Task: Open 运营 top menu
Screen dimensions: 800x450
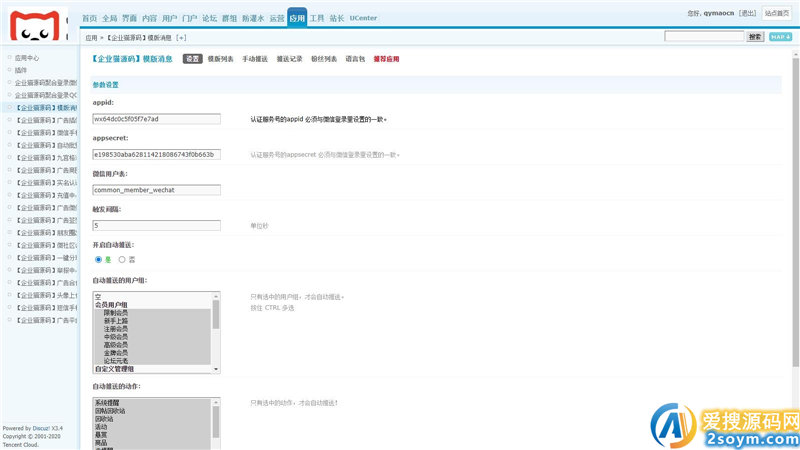Action: click(277, 18)
